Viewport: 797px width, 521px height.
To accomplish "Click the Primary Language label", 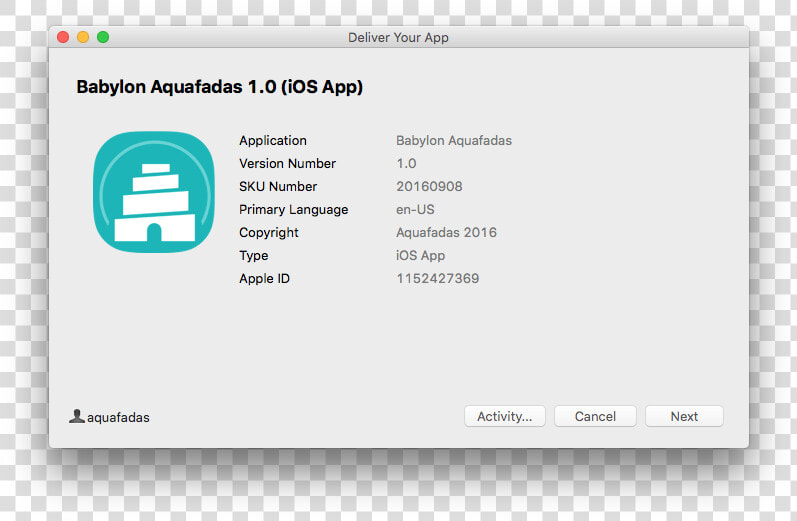I will (x=294, y=209).
